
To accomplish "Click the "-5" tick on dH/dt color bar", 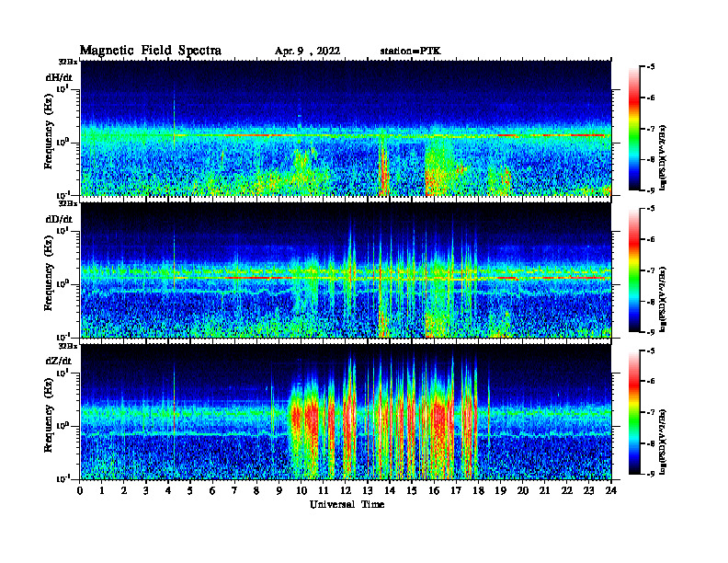I will coord(651,67).
